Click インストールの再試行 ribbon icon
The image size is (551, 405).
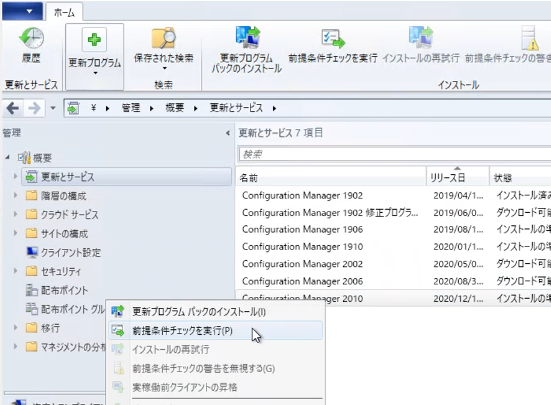coord(421,37)
